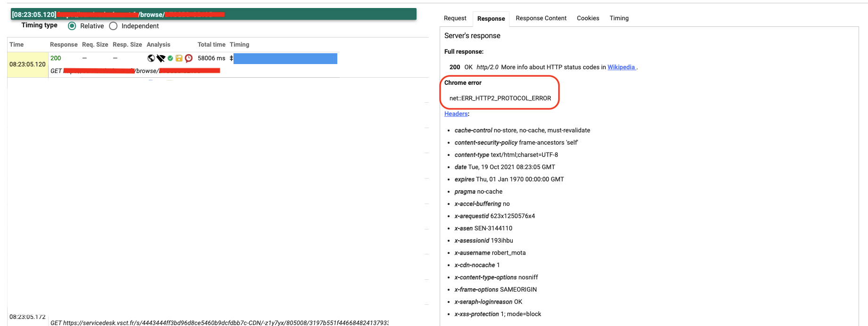868x326 pixels.
Task: Open the Response tab
Action: [x=491, y=19]
